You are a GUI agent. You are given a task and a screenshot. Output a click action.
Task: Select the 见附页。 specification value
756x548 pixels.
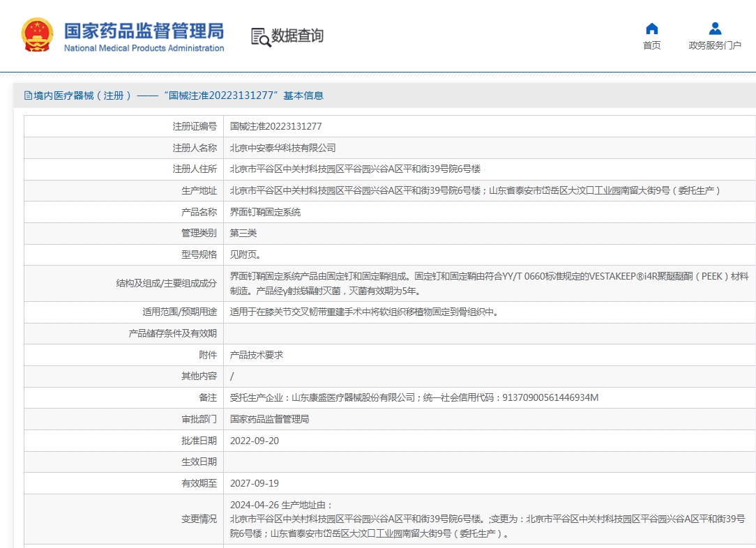(x=245, y=254)
